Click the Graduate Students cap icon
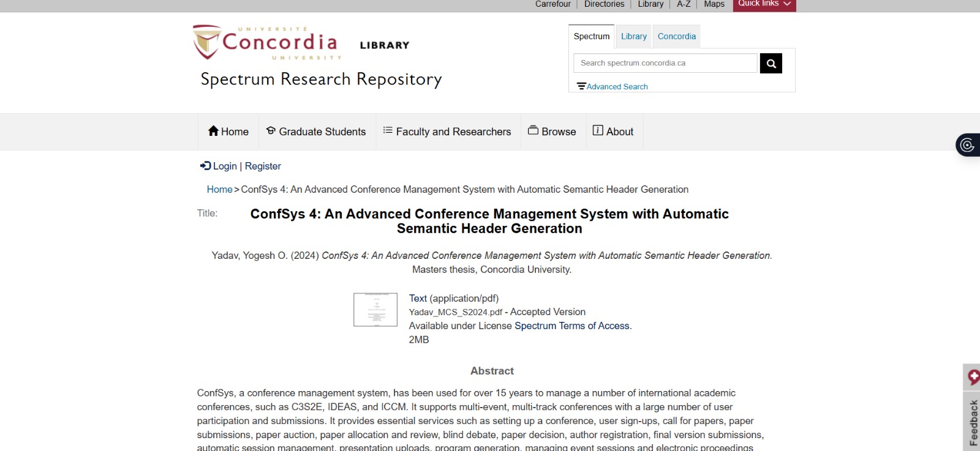This screenshot has height=451, width=980. point(271,131)
